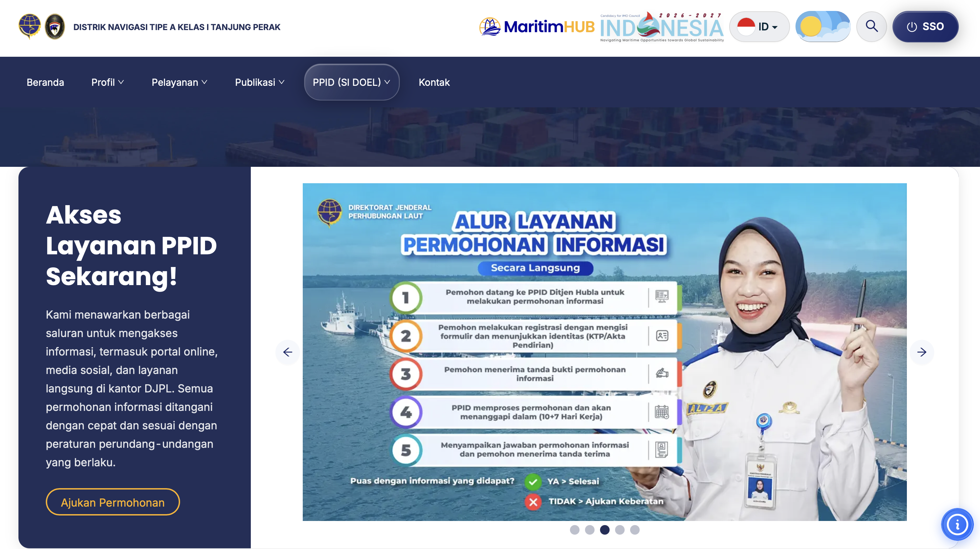The image size is (980, 549).
Task: Click the site title Distrik Navigasi Tanjung Perak
Action: coord(177,27)
